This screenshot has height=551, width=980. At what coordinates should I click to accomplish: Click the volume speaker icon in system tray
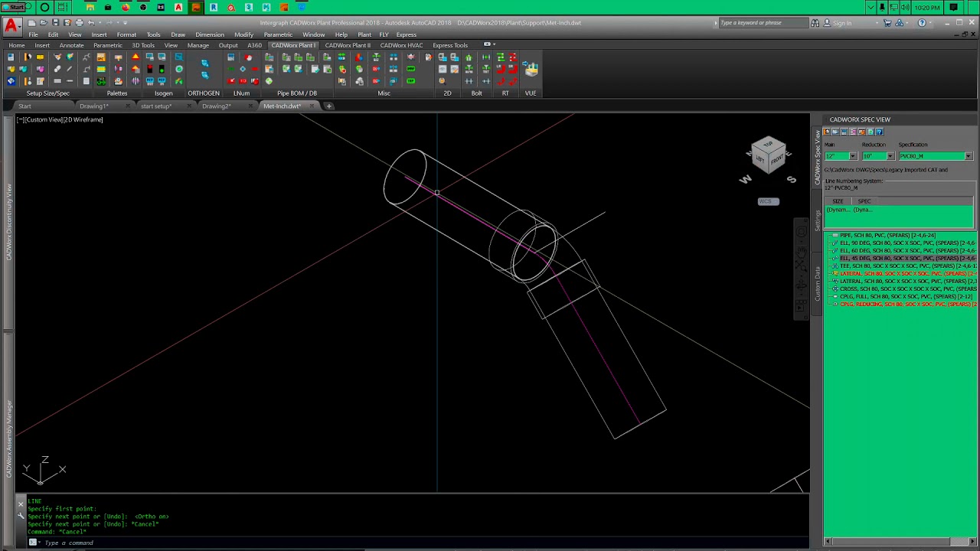904,7
